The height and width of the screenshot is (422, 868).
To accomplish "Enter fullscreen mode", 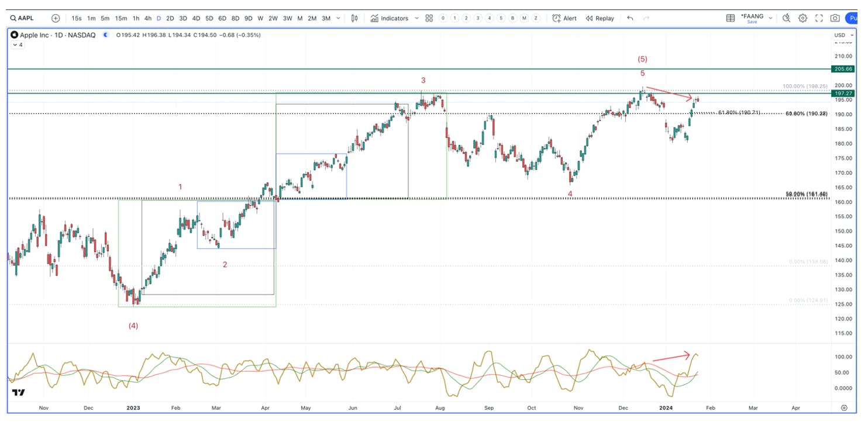I will pos(819,18).
